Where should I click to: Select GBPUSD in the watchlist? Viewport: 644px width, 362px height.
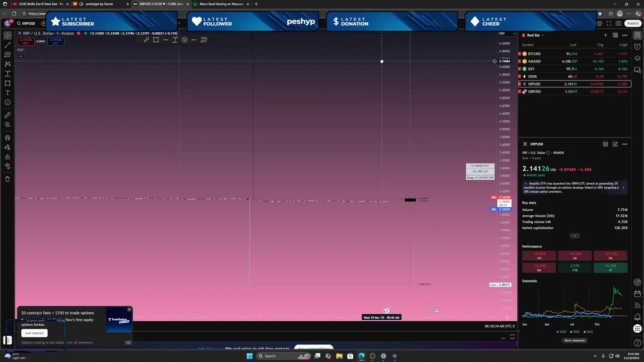coord(575,92)
